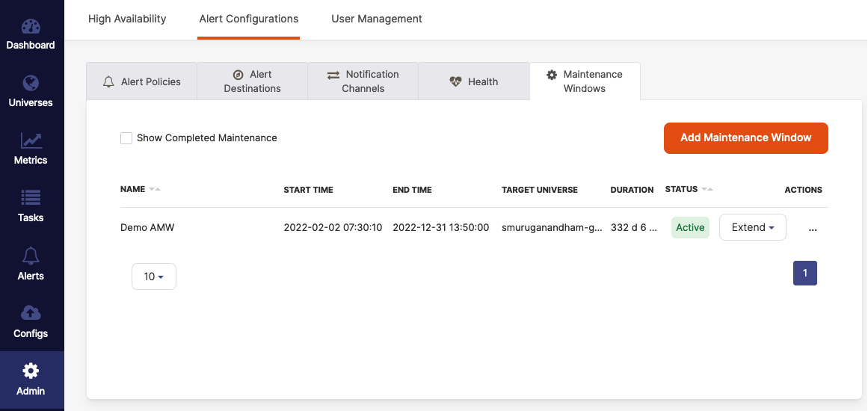This screenshot has height=411, width=868.
Task: Open the actions ellipsis menu for Demo AMW
Action: (x=813, y=228)
